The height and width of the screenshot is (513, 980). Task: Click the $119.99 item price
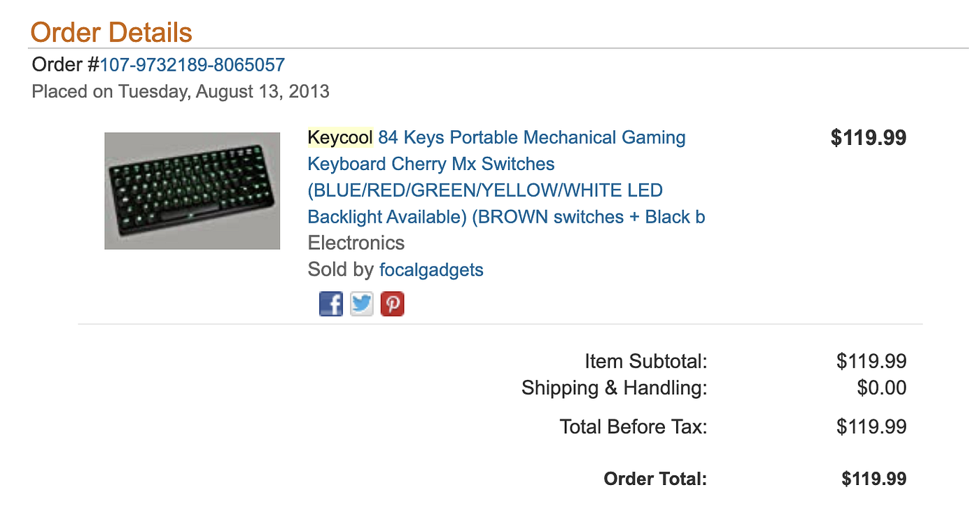[x=868, y=137]
